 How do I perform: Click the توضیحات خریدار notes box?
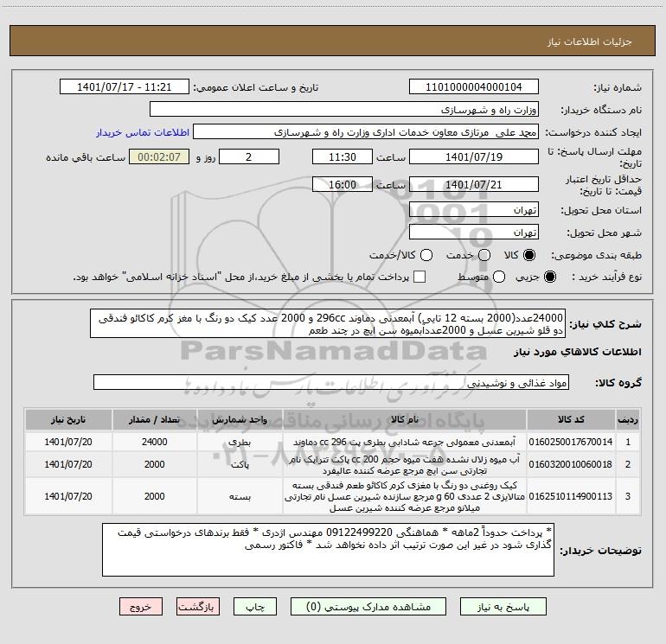tap(329, 550)
